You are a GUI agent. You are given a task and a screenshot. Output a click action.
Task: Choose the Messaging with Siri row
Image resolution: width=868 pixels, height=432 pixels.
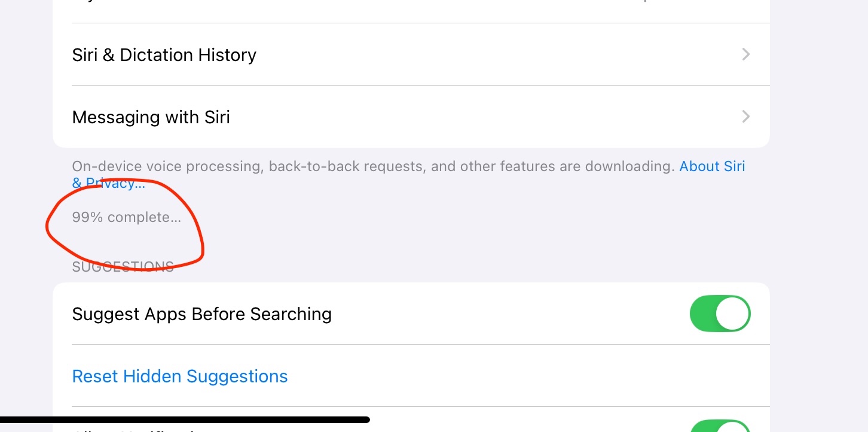click(x=411, y=116)
